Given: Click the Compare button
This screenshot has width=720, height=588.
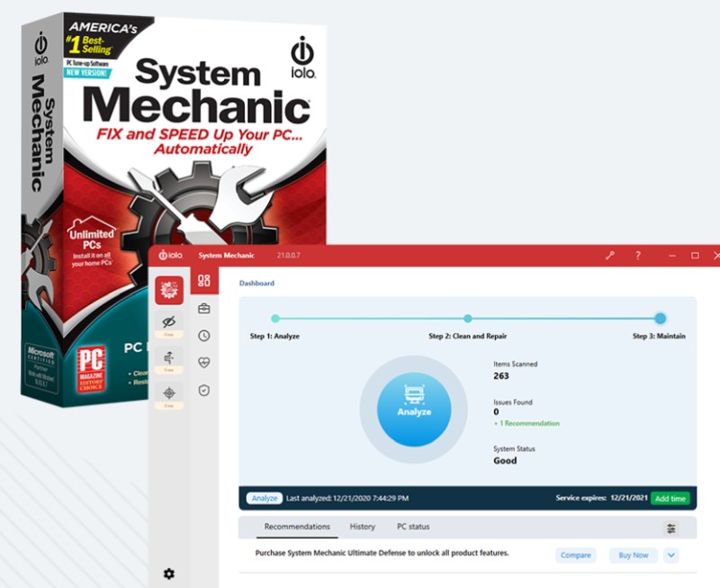Looking at the screenshot, I should [x=575, y=555].
